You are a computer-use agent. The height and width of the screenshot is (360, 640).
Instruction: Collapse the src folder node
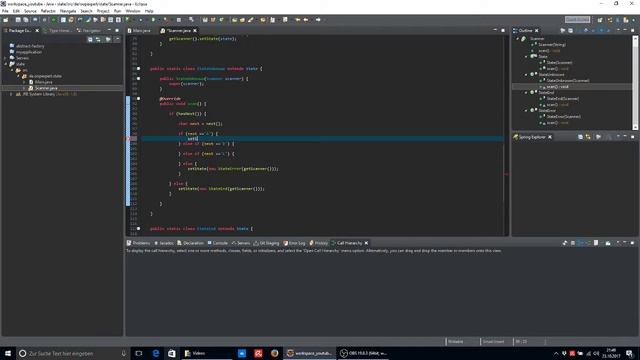pyautogui.click(x=12, y=70)
